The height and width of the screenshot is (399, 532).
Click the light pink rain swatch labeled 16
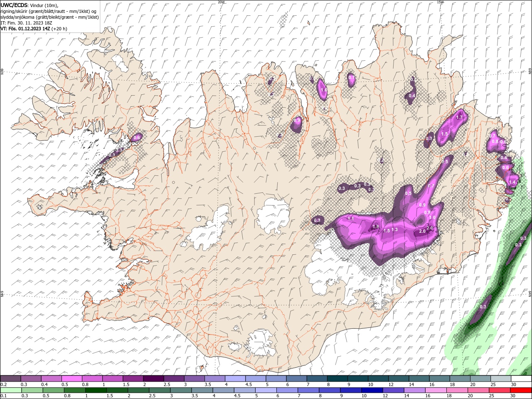pos(436,390)
